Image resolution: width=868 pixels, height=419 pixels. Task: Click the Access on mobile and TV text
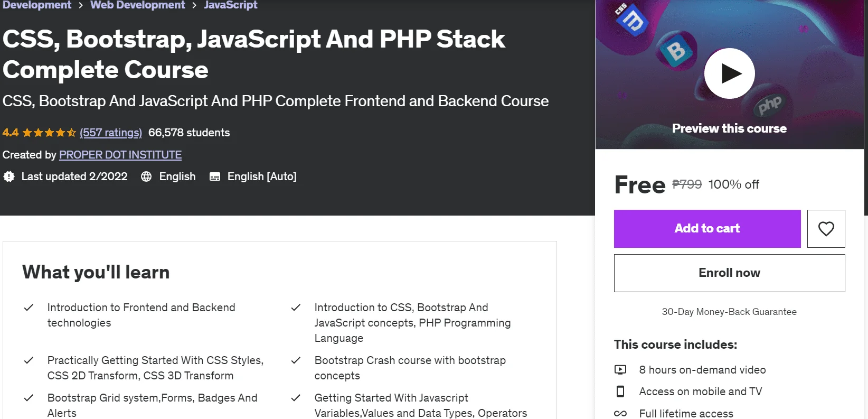(x=701, y=392)
